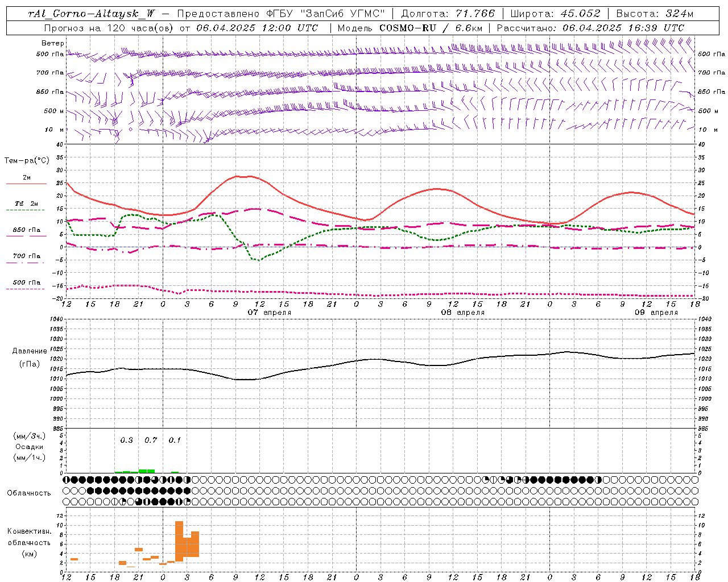Click the 850 гПа temperature legend entry
Screen dimensions: 728x582
click(x=26, y=230)
